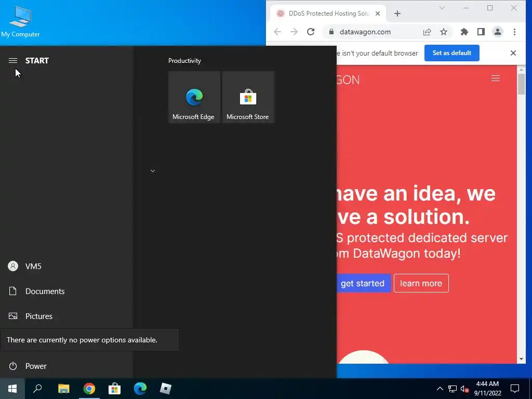Reload the datawagon.com page
The image size is (532, 399).
pyautogui.click(x=311, y=32)
